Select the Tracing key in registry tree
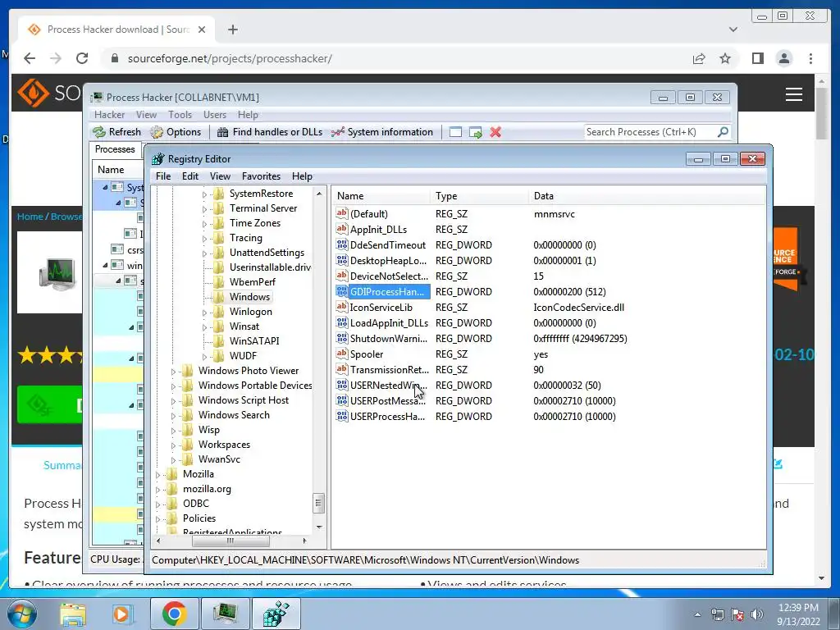840x630 pixels. point(246,238)
